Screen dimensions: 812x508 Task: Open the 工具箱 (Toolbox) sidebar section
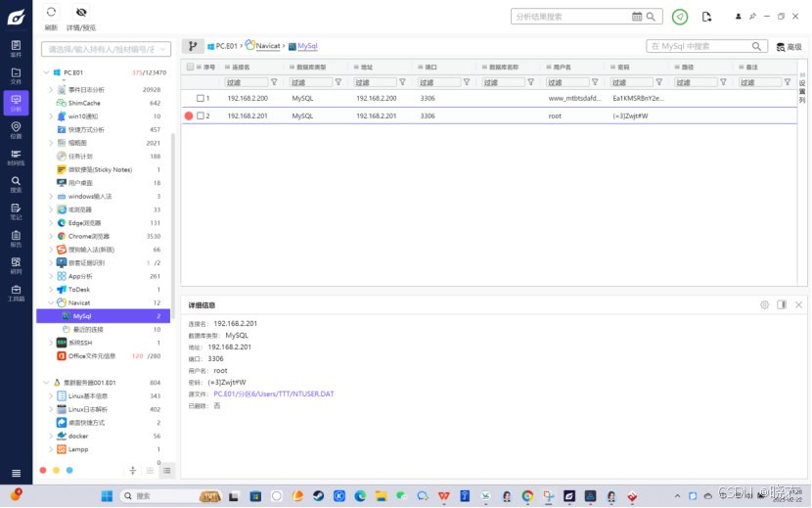click(16, 293)
